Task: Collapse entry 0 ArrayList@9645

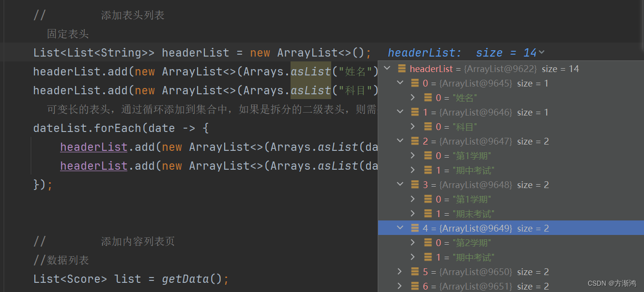Action: pos(400,83)
